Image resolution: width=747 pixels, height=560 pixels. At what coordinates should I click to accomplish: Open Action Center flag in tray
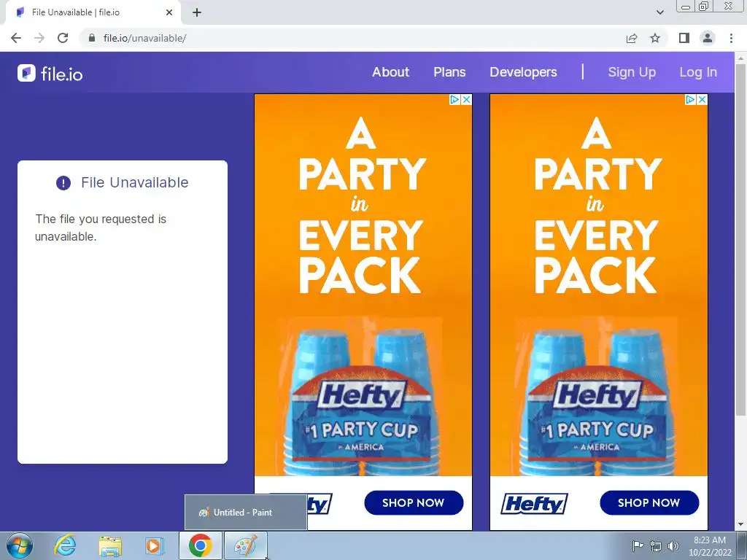tap(637, 546)
